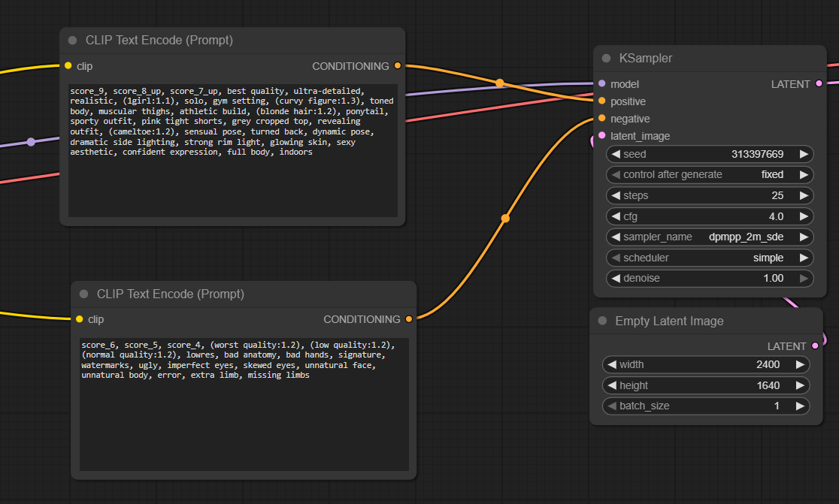The height and width of the screenshot is (504, 839).
Task: Select the positive input port on KSampler
Action: [x=602, y=101]
